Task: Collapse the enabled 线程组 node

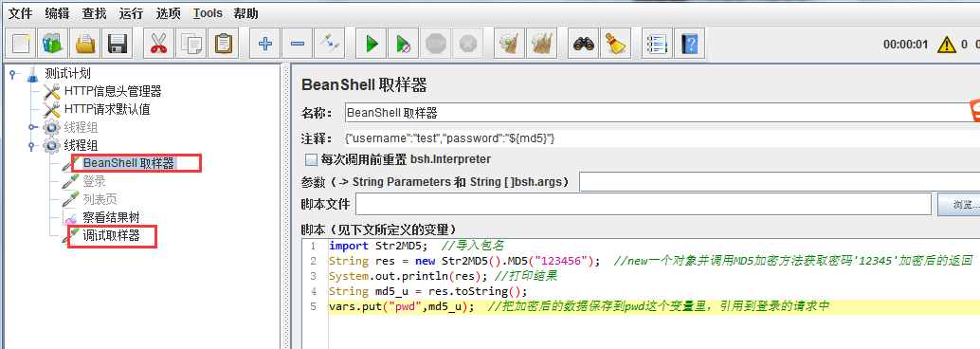Action: tap(31, 146)
